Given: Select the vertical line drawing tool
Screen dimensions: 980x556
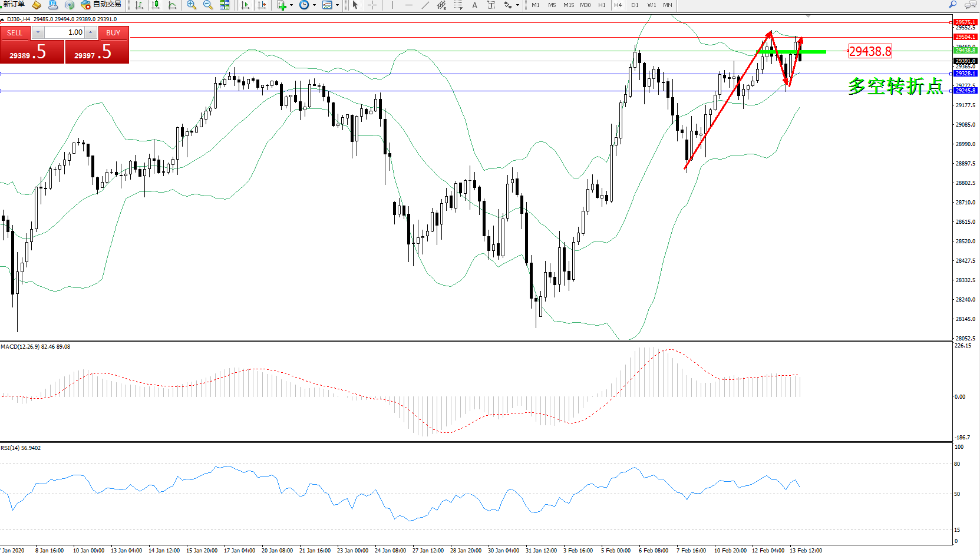Looking at the screenshot, I should coord(392,5).
